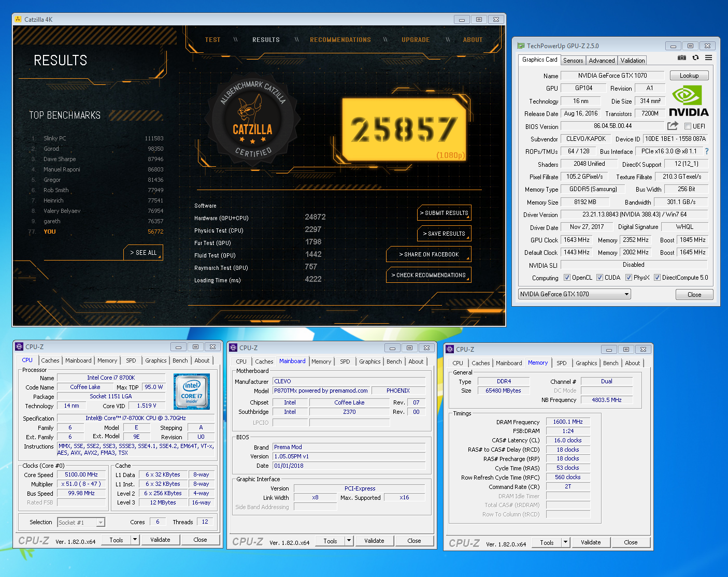Toggle the OpenCL checkbox
Viewport: 728px width, 577px height.
[567, 278]
